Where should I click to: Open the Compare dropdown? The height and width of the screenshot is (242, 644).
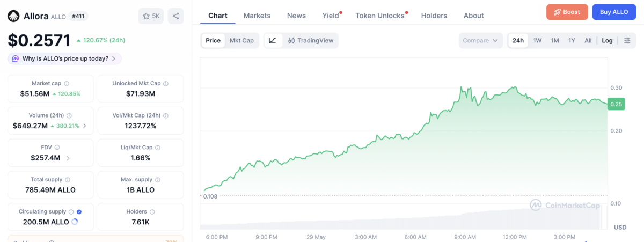481,40
